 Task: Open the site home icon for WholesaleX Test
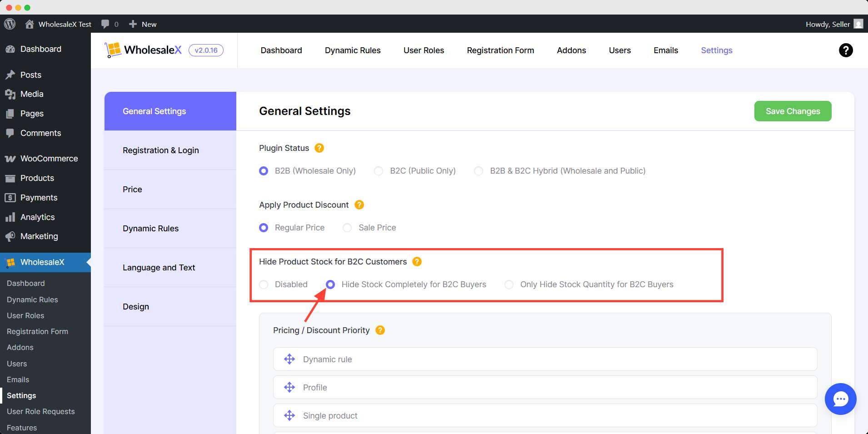pyautogui.click(x=30, y=24)
